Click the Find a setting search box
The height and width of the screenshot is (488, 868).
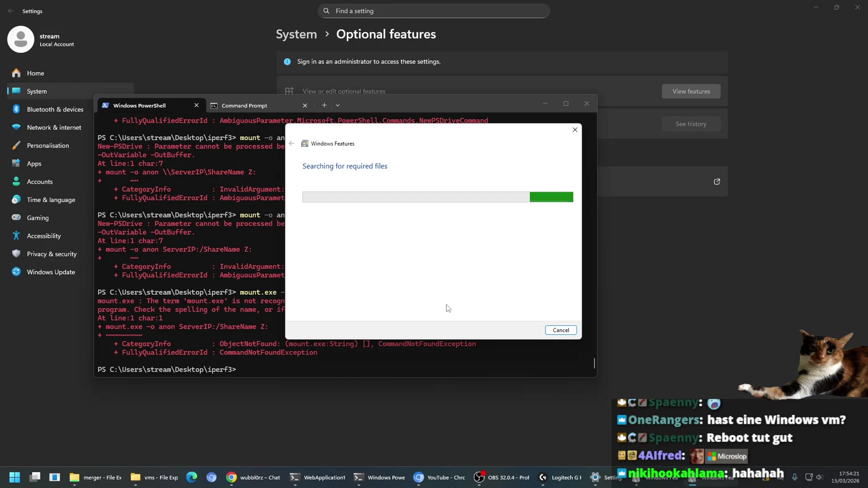click(x=434, y=11)
